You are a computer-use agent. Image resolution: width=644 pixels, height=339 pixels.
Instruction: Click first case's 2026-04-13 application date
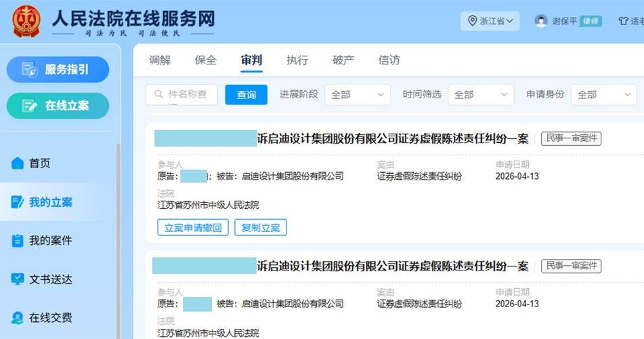pyautogui.click(x=517, y=176)
